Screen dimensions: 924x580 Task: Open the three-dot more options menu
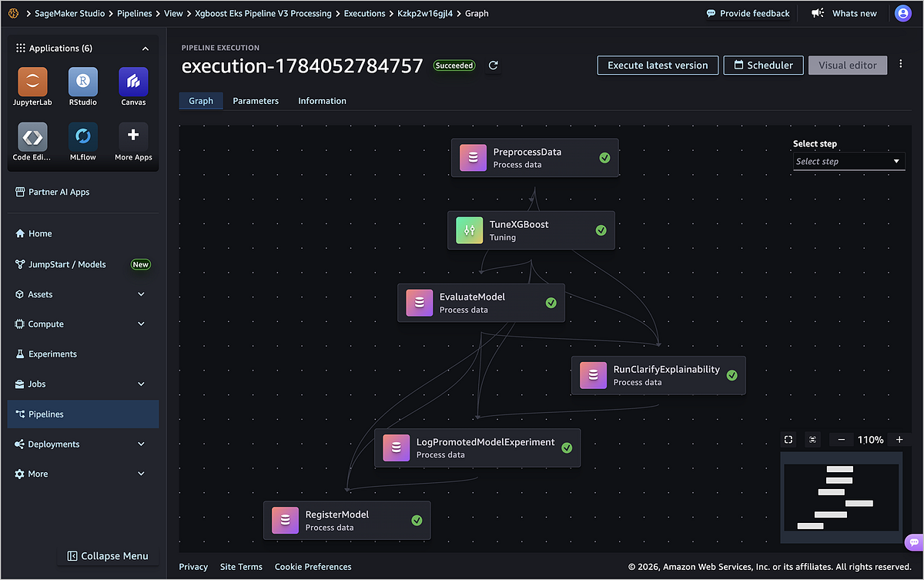(x=901, y=65)
